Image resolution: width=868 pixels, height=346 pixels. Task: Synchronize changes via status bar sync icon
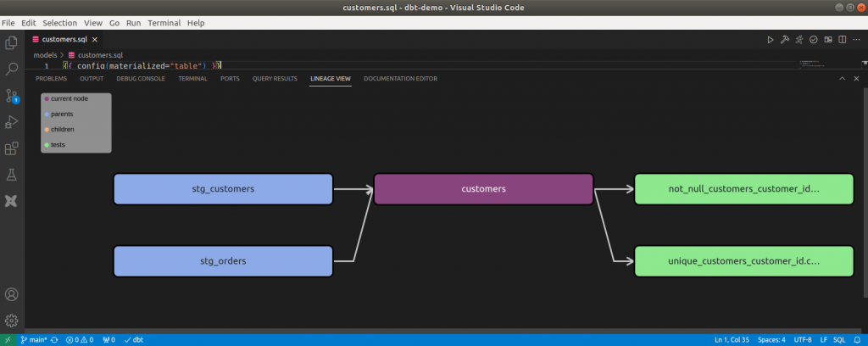[54, 340]
